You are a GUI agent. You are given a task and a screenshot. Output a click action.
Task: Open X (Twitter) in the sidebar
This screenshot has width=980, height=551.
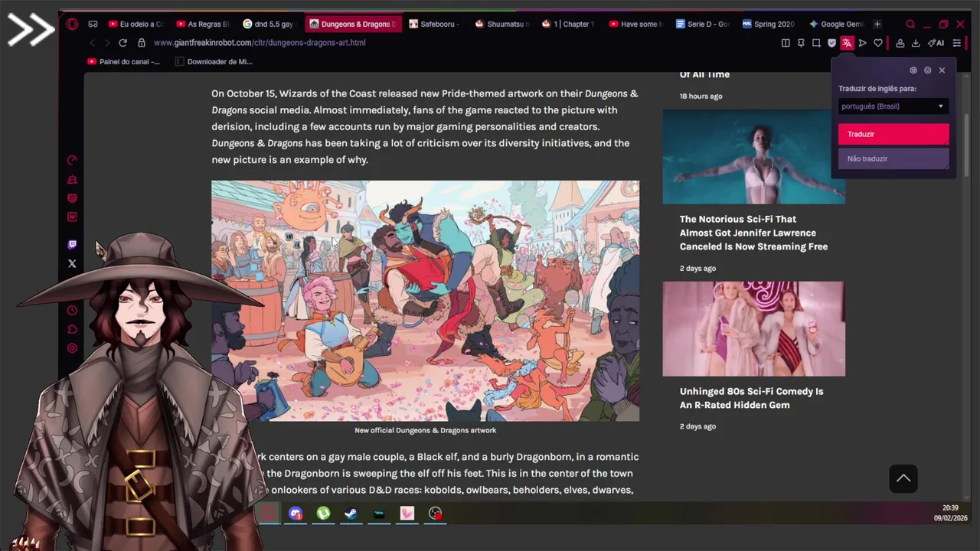(72, 264)
